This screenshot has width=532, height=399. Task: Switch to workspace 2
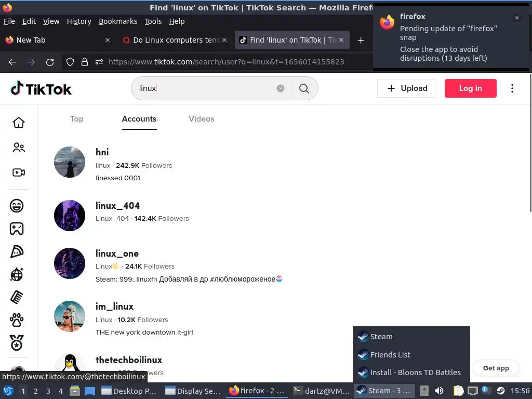pyautogui.click(x=36, y=391)
